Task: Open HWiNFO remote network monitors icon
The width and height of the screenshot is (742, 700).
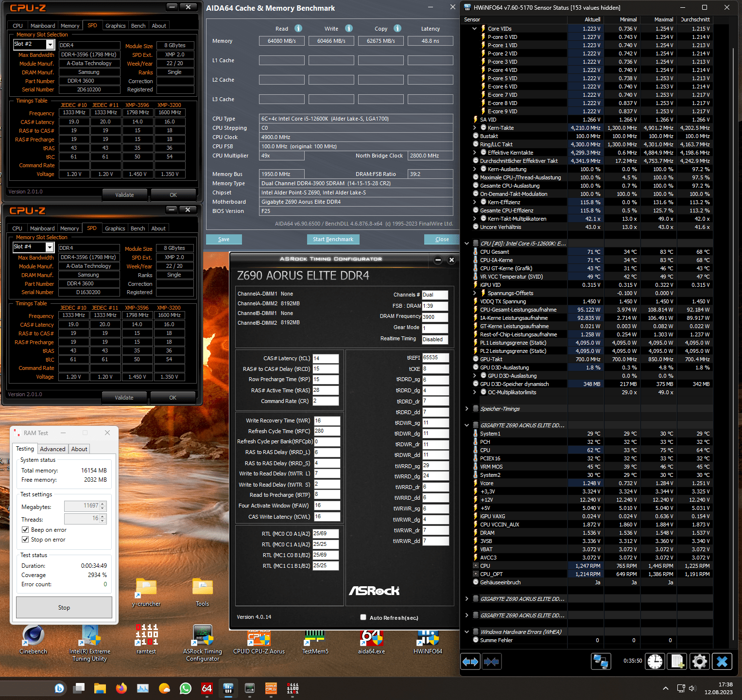Action: click(x=601, y=662)
